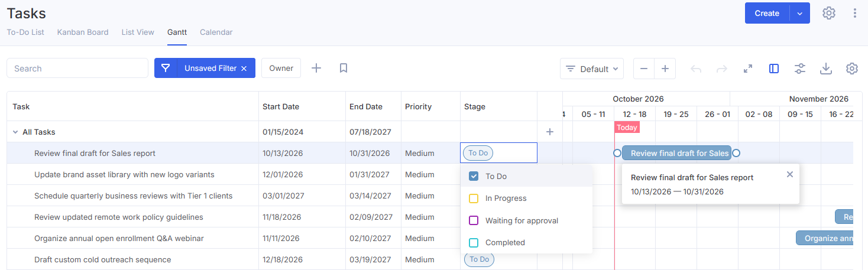
Task: Uncheck the To Do stage checkbox
Action: pos(474,176)
